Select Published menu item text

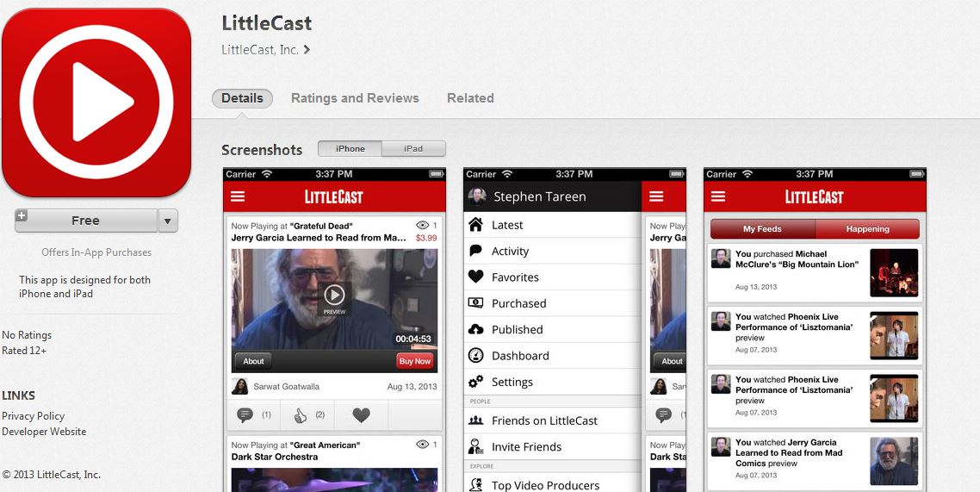518,329
